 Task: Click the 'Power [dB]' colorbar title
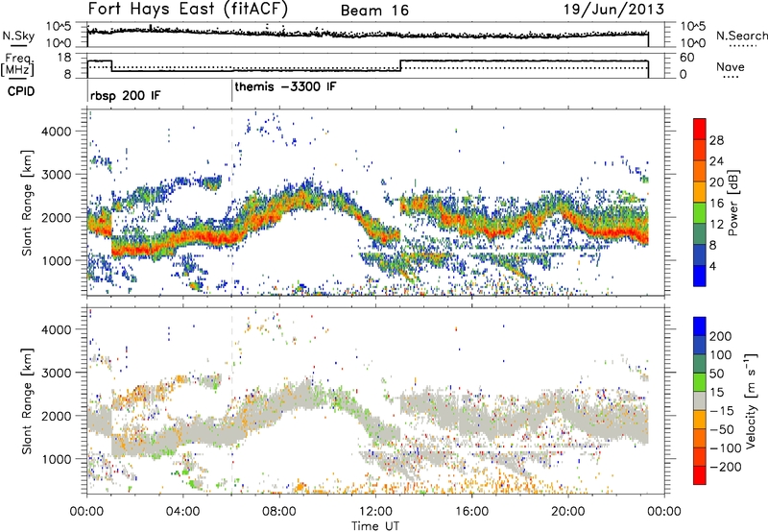[732, 203]
